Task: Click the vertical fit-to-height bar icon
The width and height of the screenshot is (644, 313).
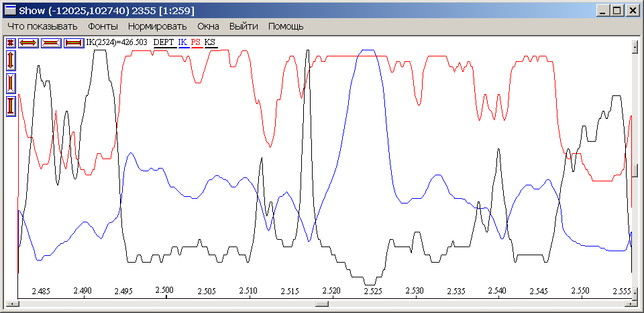Action: point(11,106)
